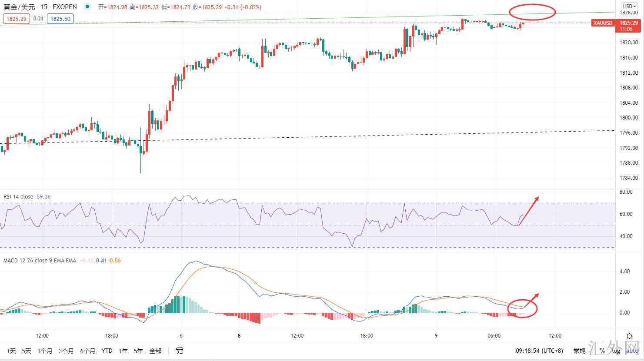Click the XAUUSD price scale label

602,23
